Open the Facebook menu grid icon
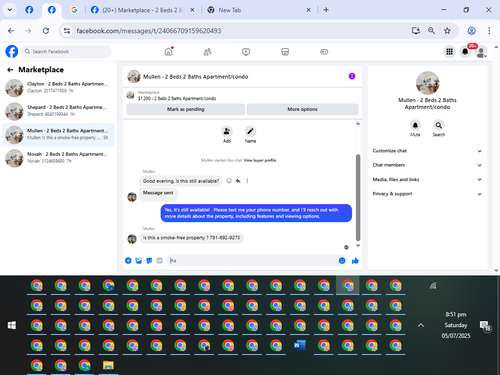 coord(450,52)
